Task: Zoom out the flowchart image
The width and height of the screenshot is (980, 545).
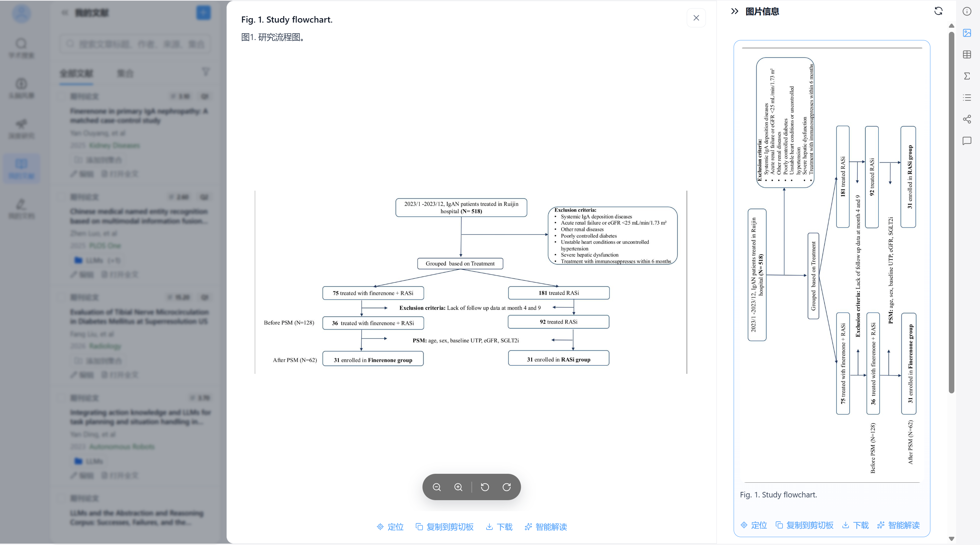Action: [x=437, y=487]
